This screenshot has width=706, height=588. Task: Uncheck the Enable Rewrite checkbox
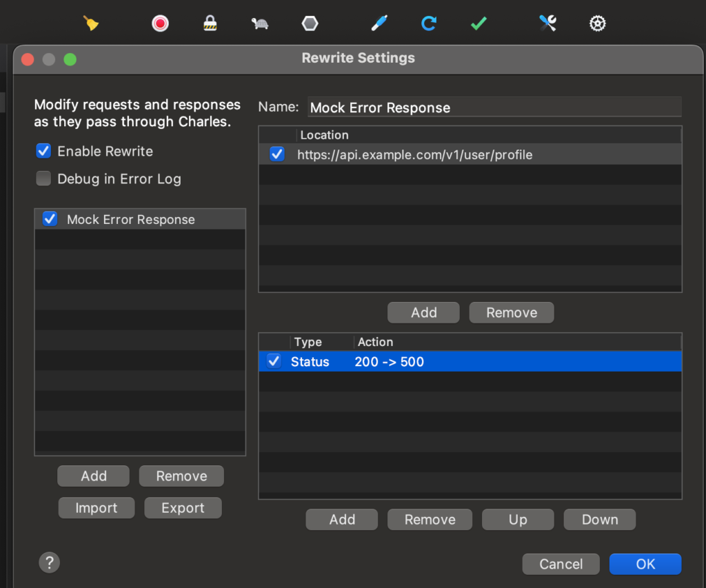[x=43, y=151]
